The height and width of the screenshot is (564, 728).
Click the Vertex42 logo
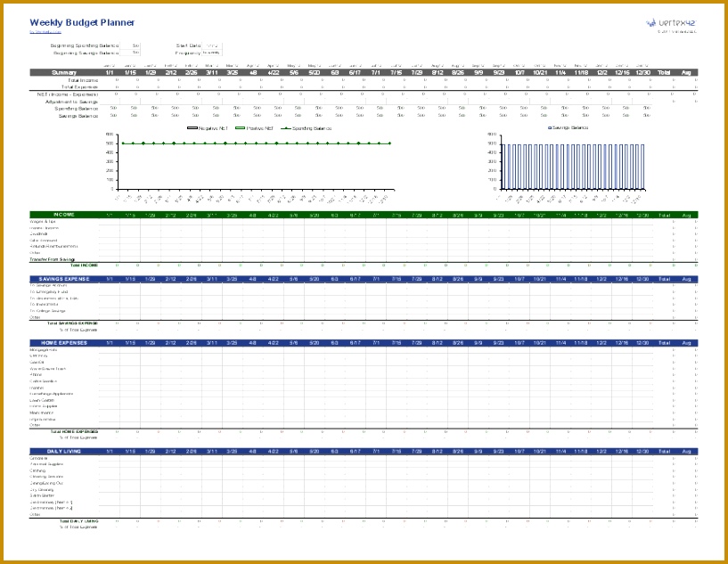pyautogui.click(x=671, y=22)
